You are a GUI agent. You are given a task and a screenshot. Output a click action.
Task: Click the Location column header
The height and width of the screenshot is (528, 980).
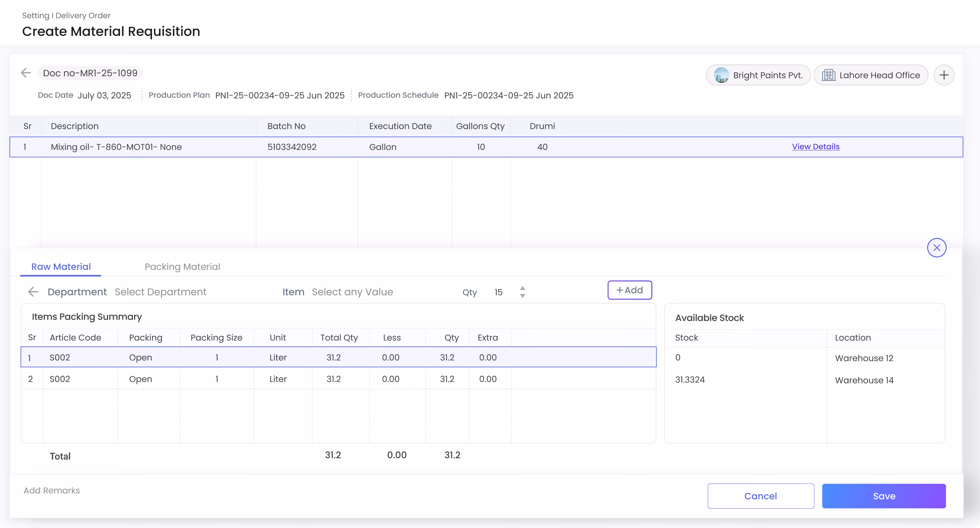pyautogui.click(x=852, y=337)
